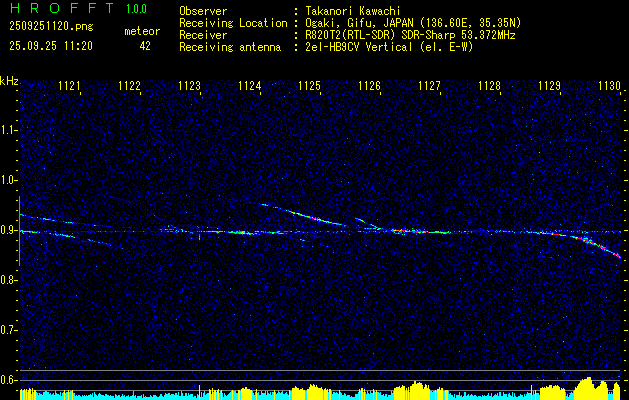Click the 1127 time marker
The image size is (629, 400).
430,86
